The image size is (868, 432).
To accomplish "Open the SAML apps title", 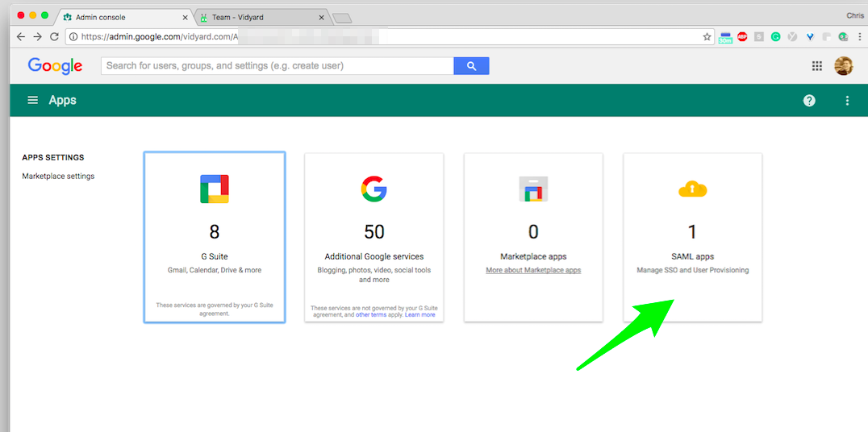I will tap(692, 256).
